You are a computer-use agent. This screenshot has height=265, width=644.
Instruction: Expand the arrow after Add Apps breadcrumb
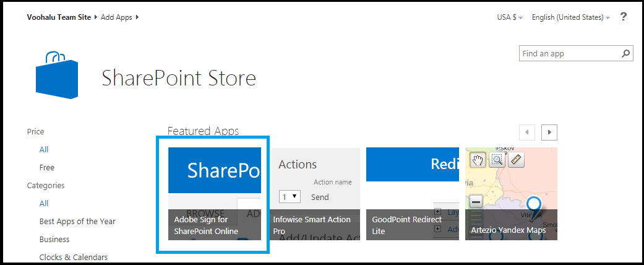tap(137, 17)
